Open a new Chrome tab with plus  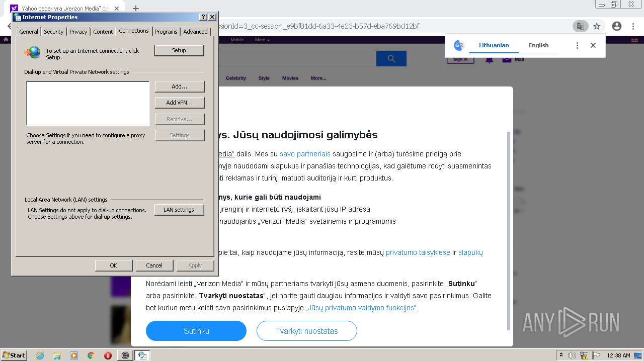click(135, 9)
